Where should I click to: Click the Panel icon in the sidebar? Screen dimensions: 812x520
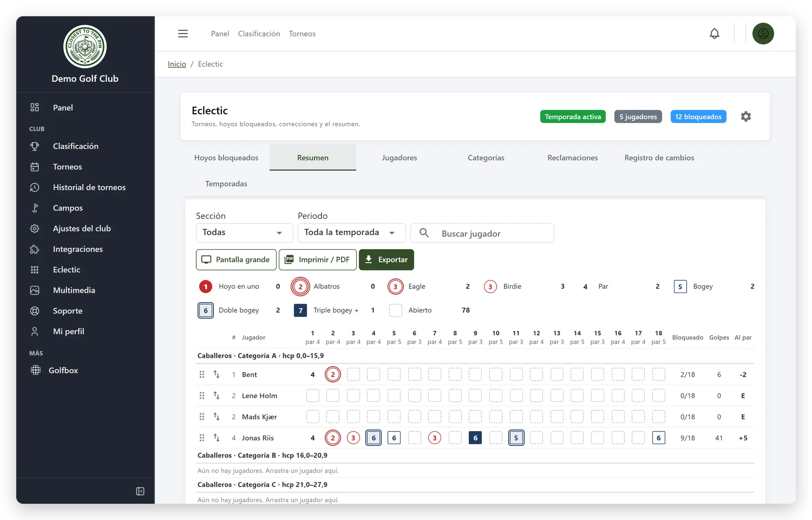pos(35,107)
